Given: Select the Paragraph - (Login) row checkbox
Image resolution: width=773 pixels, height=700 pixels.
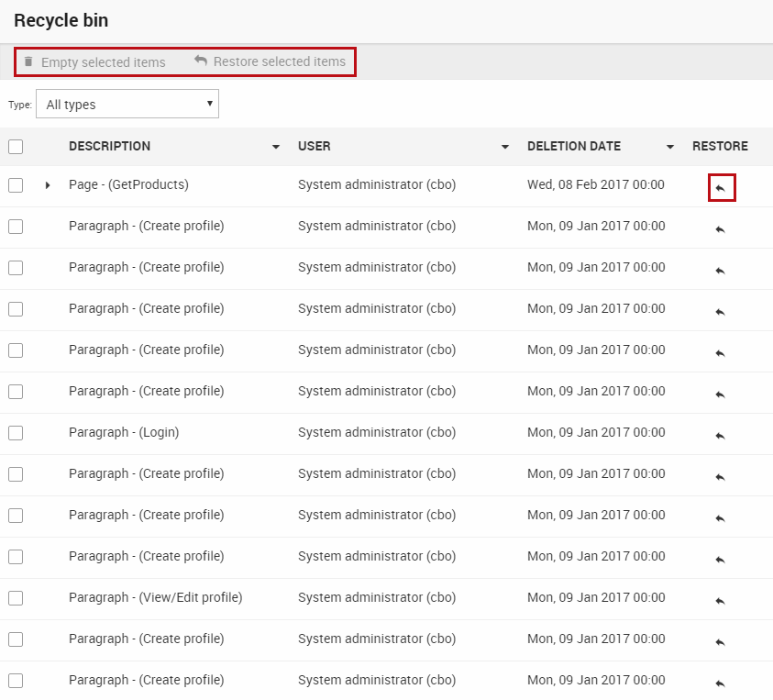Looking at the screenshot, I should click(16, 433).
